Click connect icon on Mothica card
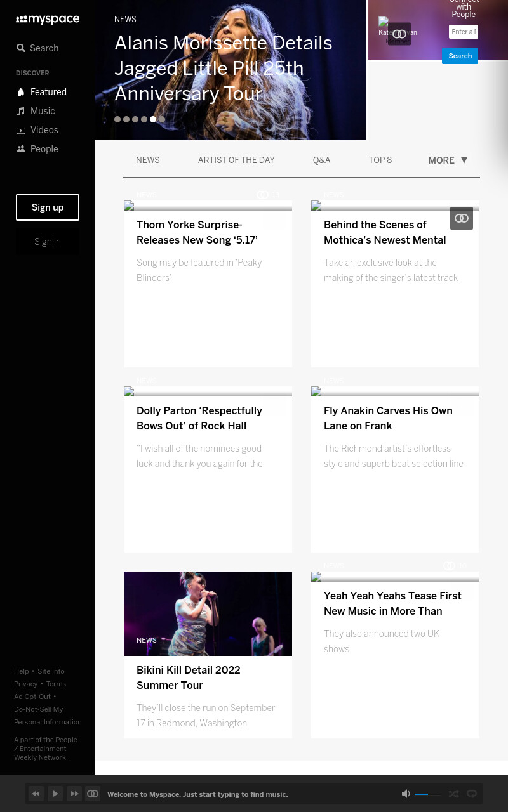The image size is (508, 812). 462,218
